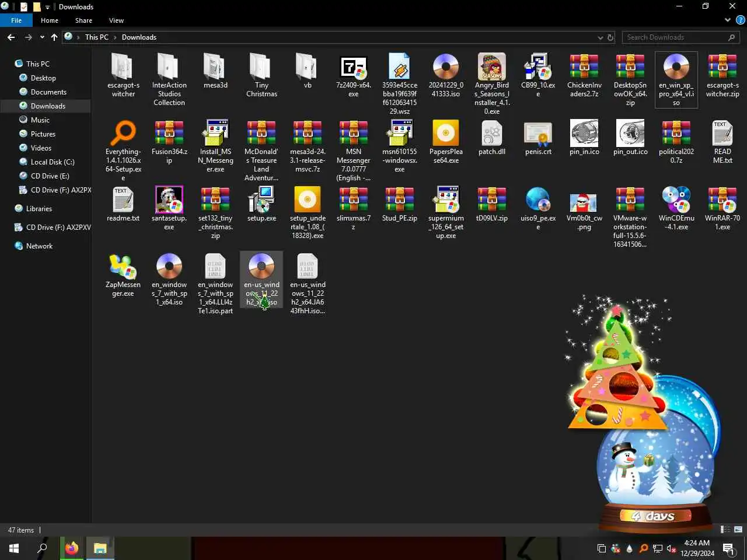Select This PC in navigation pane
This screenshot has width=747, height=560.
point(38,64)
